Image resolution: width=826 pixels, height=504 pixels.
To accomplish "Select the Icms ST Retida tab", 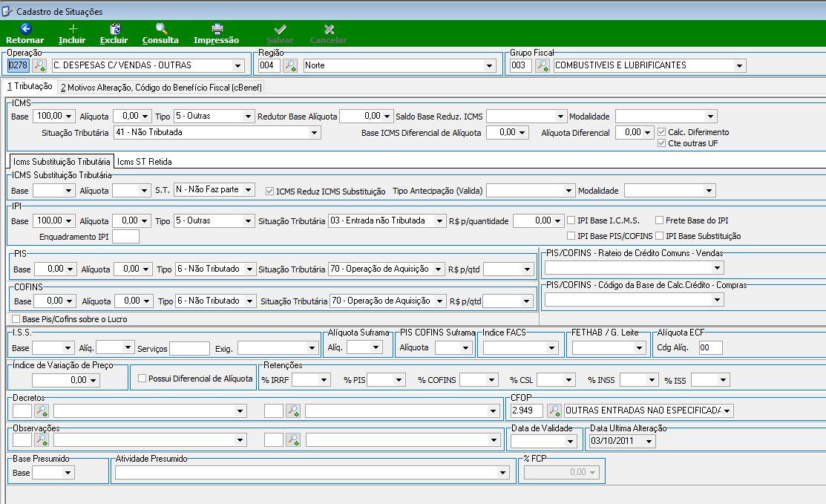I will (x=144, y=161).
